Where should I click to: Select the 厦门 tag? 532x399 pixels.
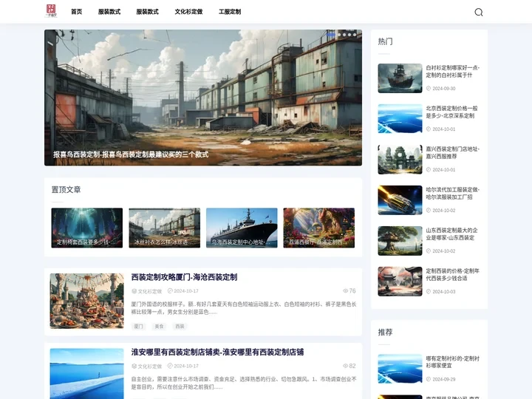pos(138,327)
